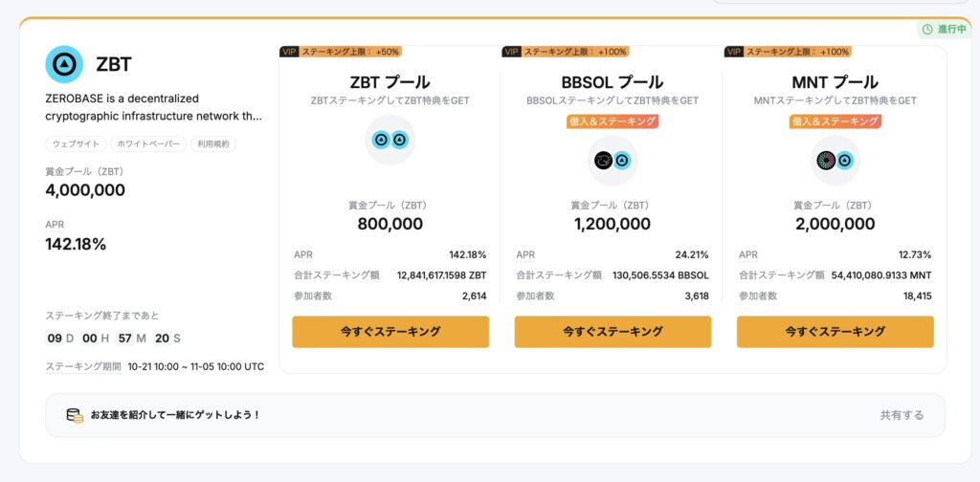Click the VIP badge on MNT pool
980x482 pixels.
[734, 52]
